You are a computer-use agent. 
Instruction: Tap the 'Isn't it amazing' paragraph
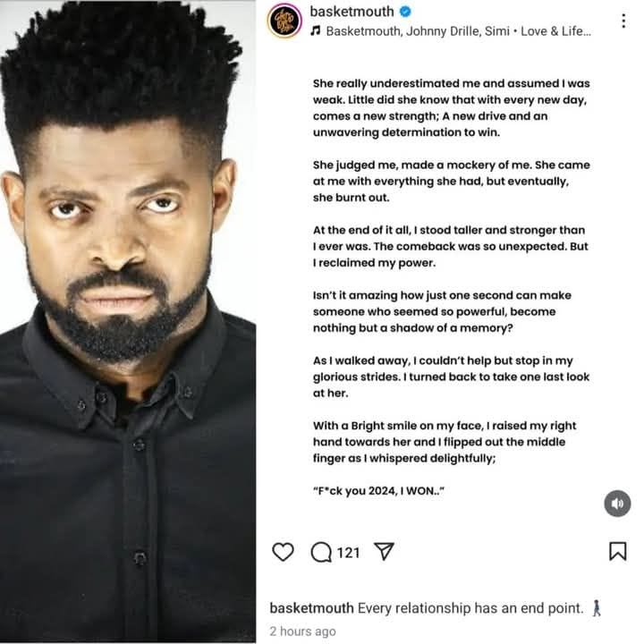pos(442,311)
